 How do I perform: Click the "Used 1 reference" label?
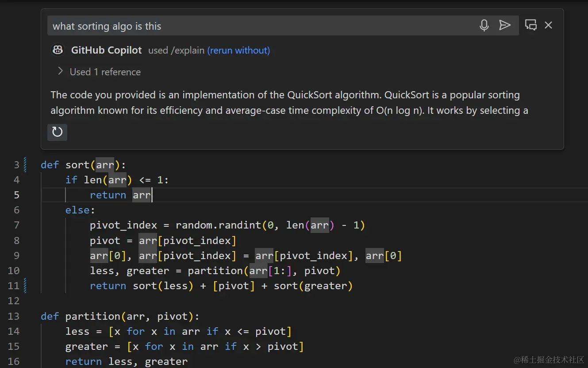click(x=105, y=72)
